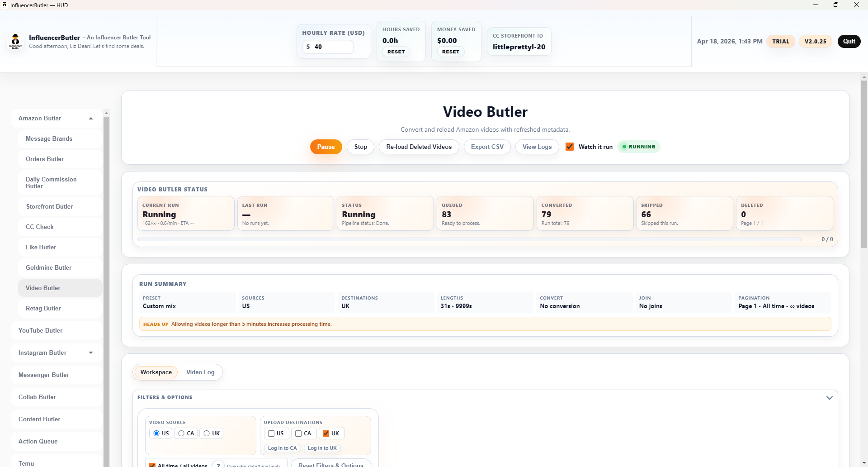Switch to the Video Log tab

pos(200,372)
